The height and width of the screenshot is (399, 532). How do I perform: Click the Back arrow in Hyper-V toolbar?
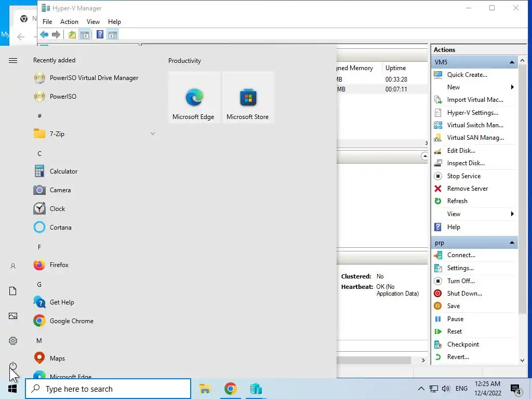coord(44,34)
